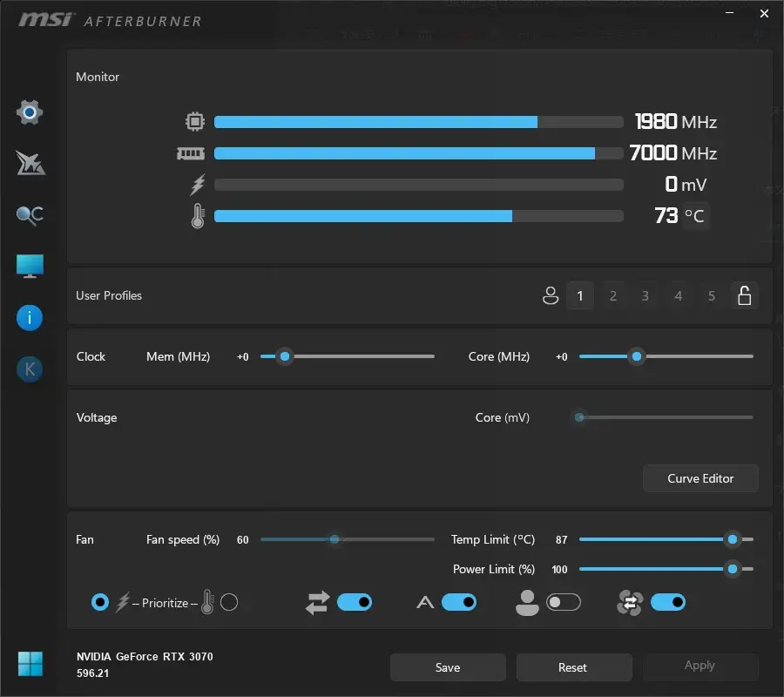Open the Curve Editor
784x697 pixels.
point(700,478)
